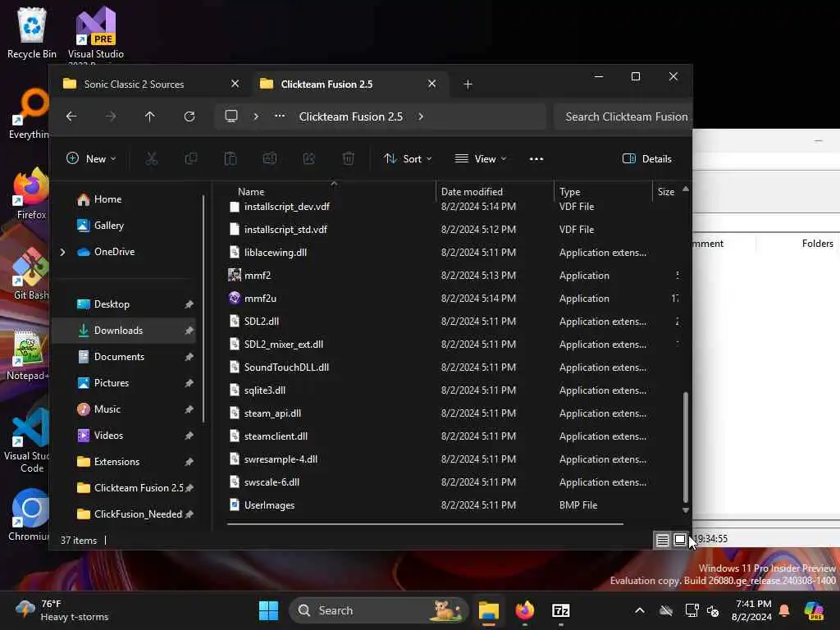840x630 pixels.
Task: Click the Share icon in toolbar
Action: pos(309,158)
